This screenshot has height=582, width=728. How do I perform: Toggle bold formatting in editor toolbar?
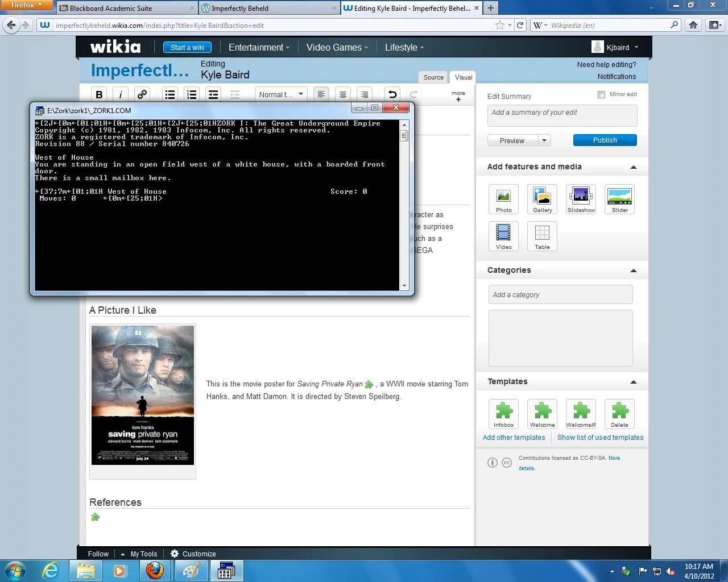pos(100,94)
